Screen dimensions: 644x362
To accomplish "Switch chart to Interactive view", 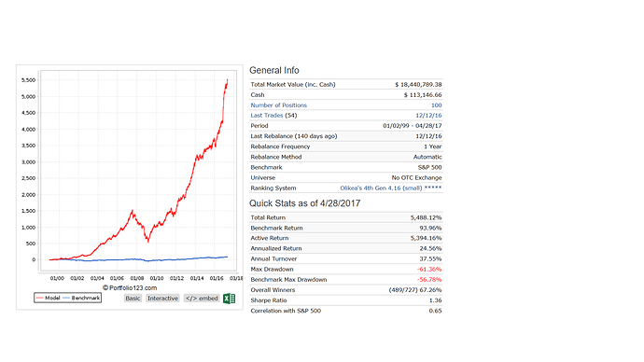I will pyautogui.click(x=162, y=299).
